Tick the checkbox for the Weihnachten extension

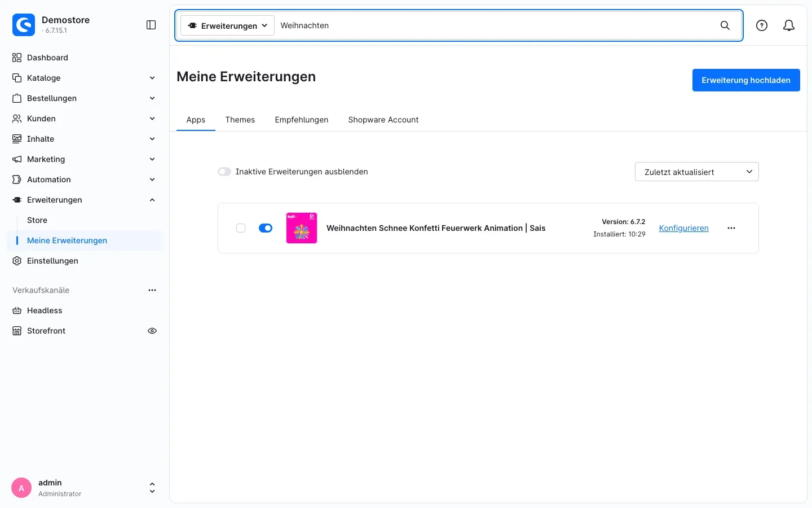241,228
